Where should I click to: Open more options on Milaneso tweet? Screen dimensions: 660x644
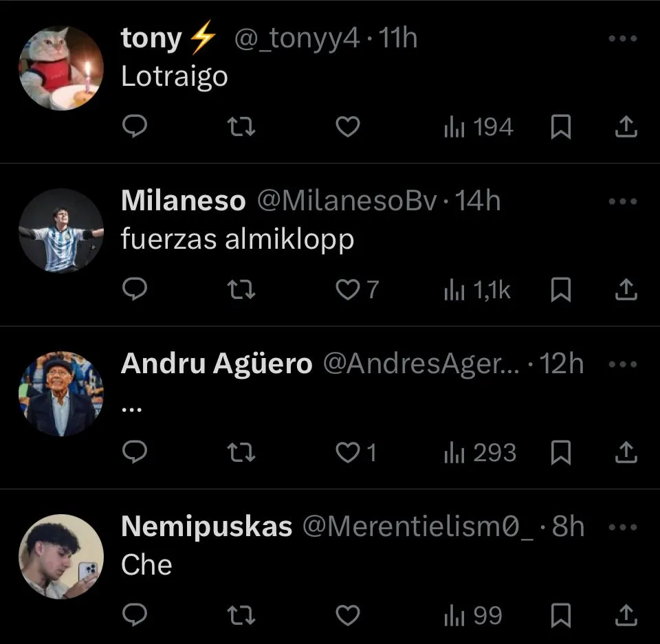coord(623,201)
